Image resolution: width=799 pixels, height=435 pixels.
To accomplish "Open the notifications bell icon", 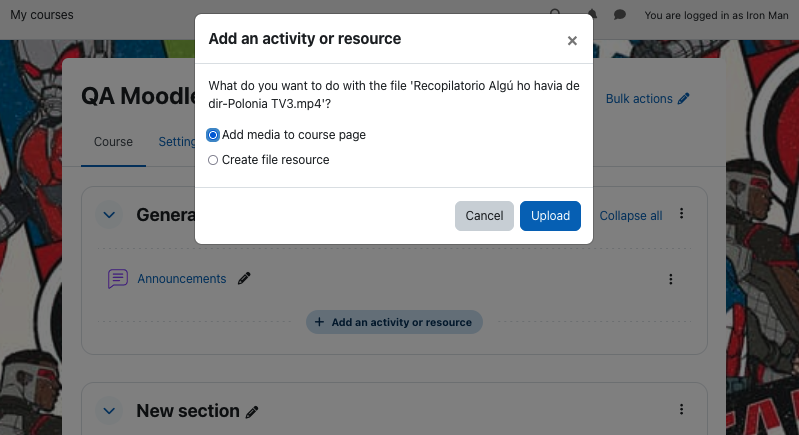I will tap(592, 13).
